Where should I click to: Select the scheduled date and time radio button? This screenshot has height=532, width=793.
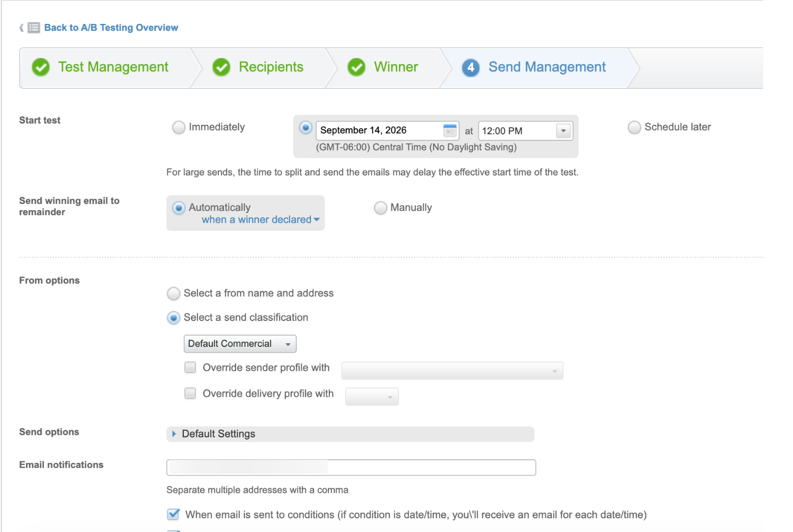[305, 127]
